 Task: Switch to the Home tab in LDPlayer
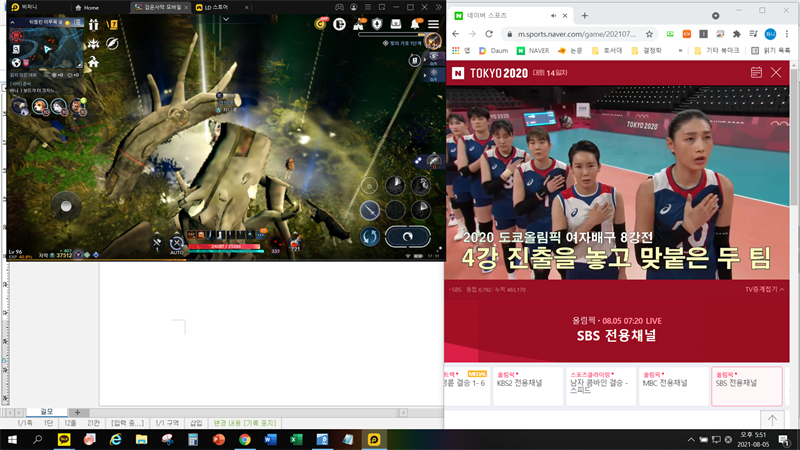[87, 8]
